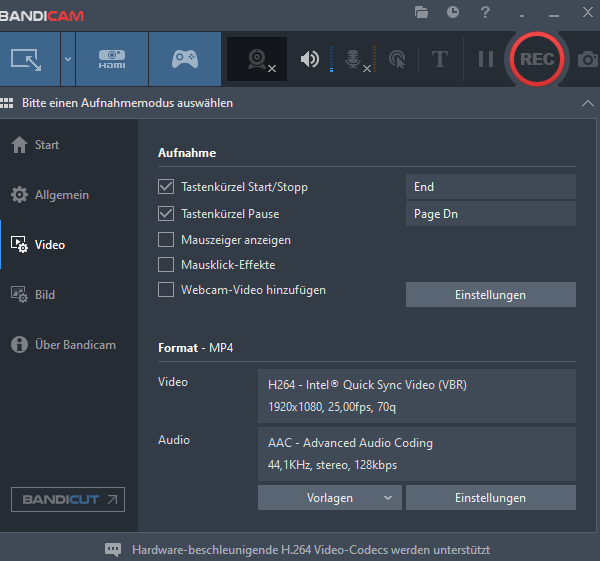This screenshot has height=561, width=600.
Task: Collapse the panel with the up chevron
Action: (x=588, y=103)
